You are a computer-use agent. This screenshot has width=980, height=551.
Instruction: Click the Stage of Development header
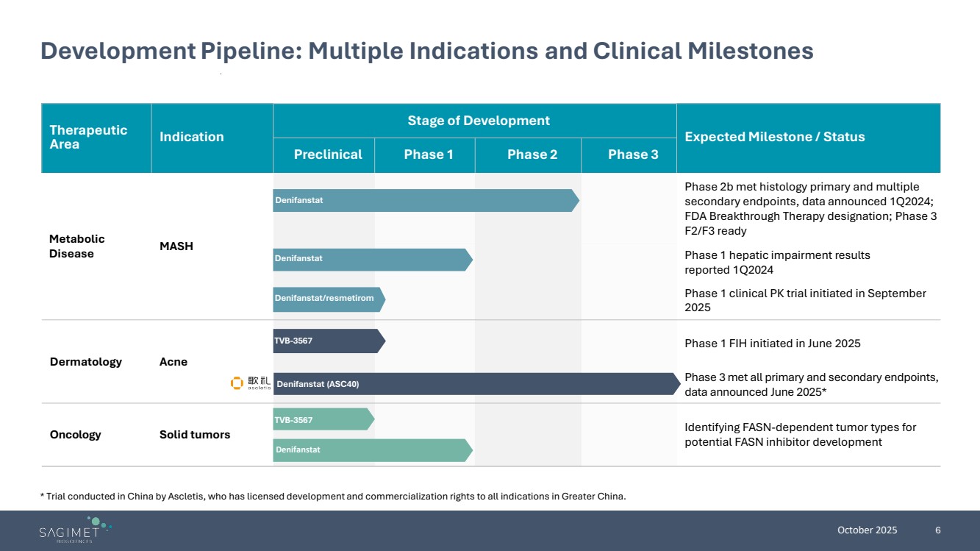click(479, 121)
